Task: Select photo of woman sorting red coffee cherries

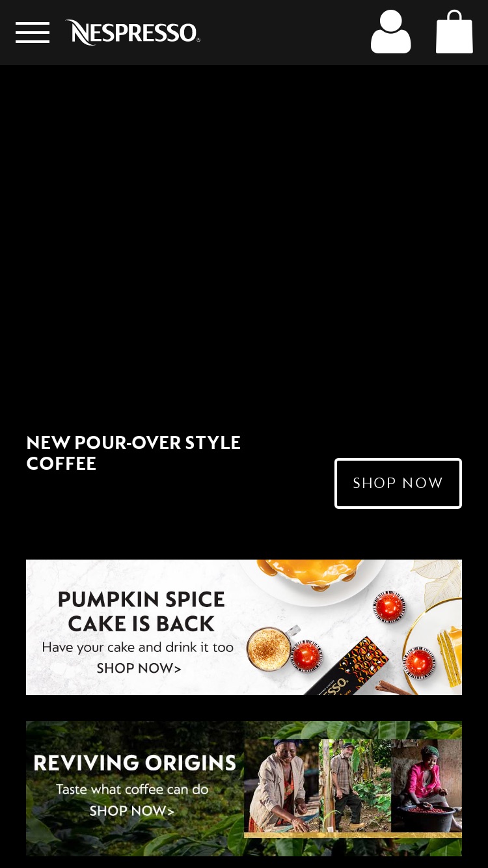Action: click(x=426, y=786)
